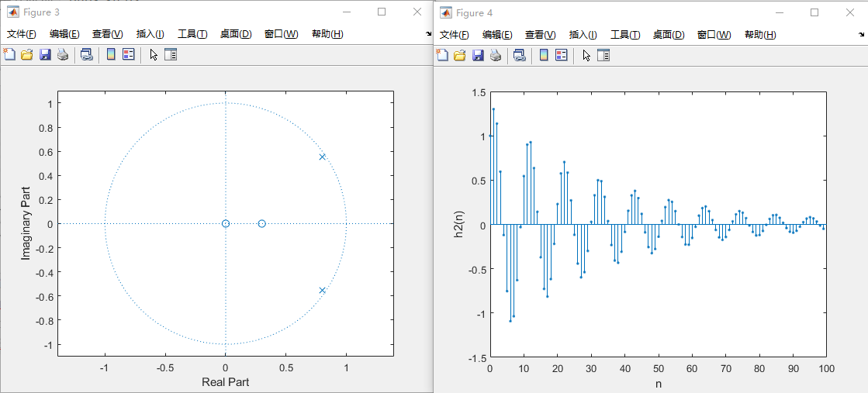The height and width of the screenshot is (393, 868).
Task: Open 文件(F) menu in Figure 4
Action: pyautogui.click(x=455, y=34)
